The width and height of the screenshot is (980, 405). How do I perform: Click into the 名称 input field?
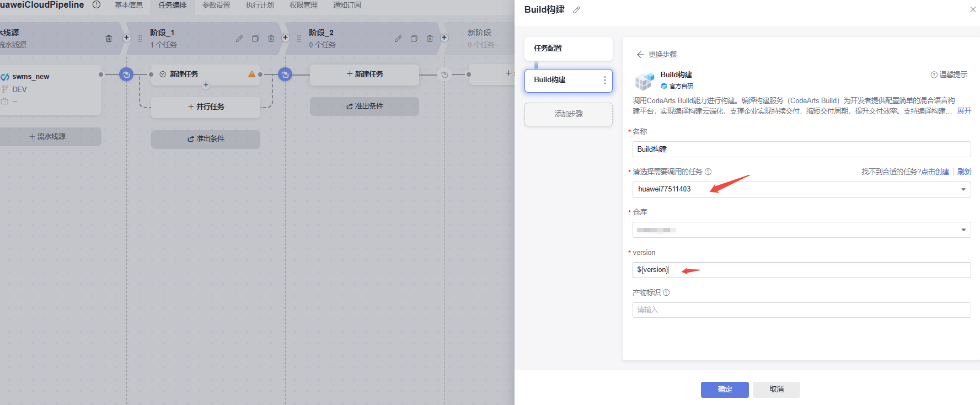coord(801,149)
